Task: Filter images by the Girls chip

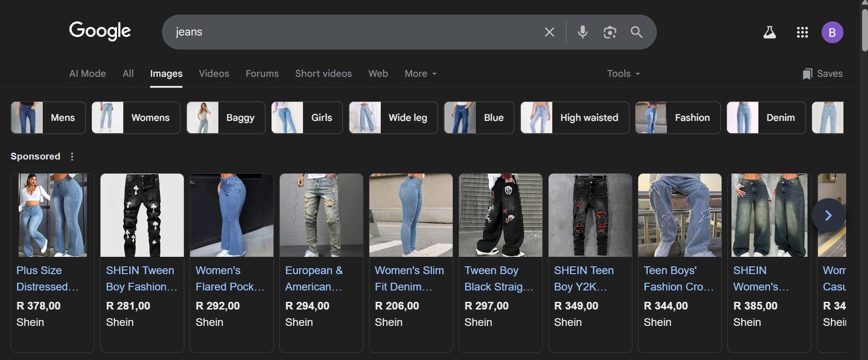Action: [x=307, y=118]
